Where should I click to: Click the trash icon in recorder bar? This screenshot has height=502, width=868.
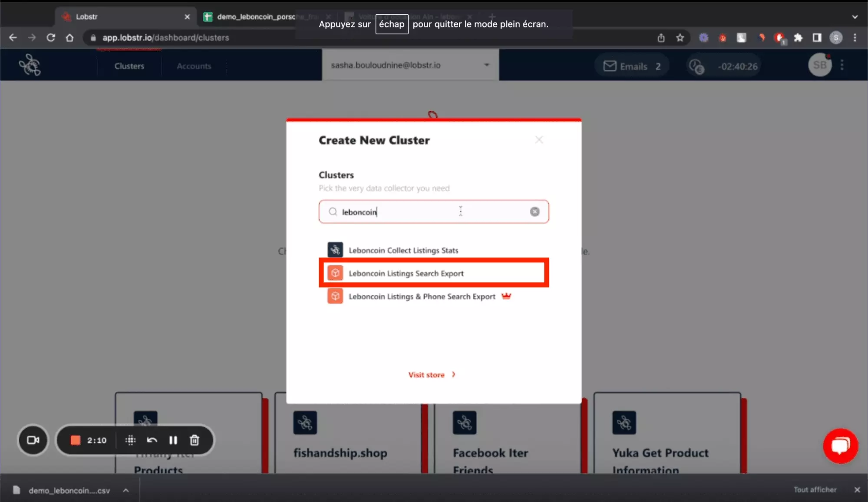pyautogui.click(x=194, y=440)
